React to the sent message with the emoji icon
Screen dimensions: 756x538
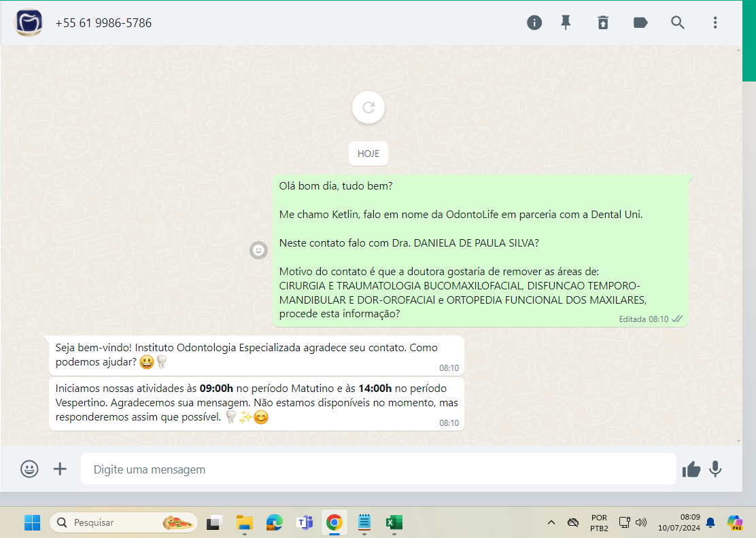[x=258, y=250]
